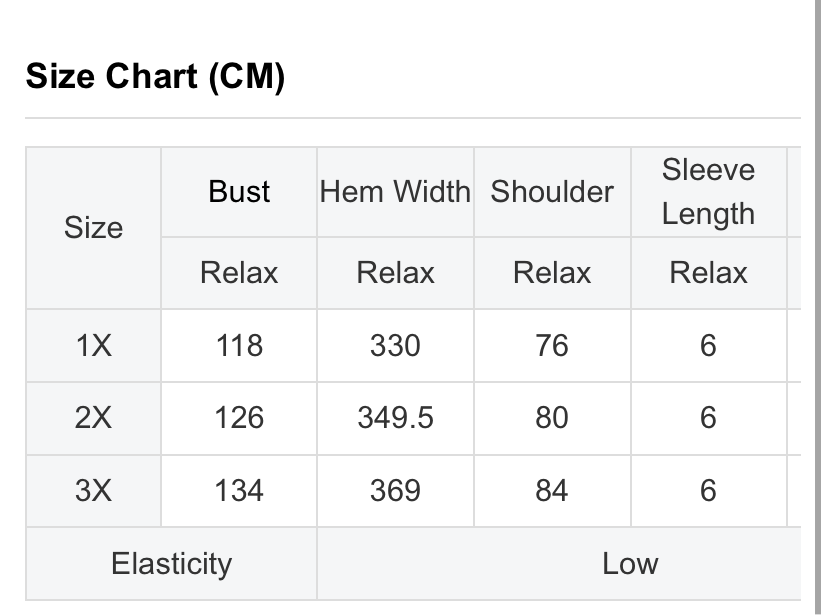
Task: Select the 1X size row label
Action: pos(93,346)
